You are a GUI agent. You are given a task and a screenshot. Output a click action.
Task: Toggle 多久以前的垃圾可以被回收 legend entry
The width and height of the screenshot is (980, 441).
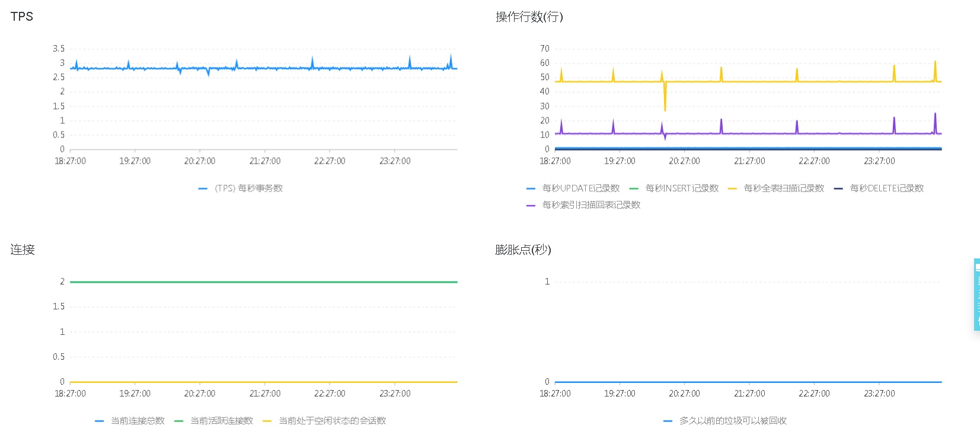point(725,421)
